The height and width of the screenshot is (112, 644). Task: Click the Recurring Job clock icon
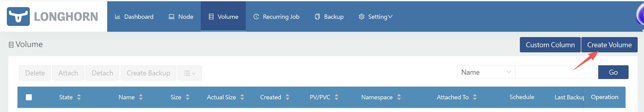[256, 17]
